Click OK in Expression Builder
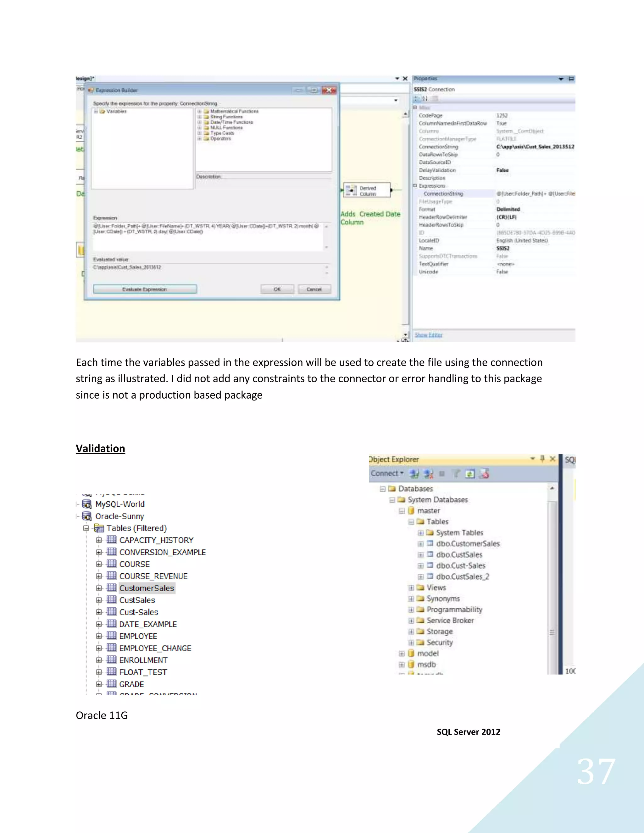This screenshot has width=644, height=833. pyautogui.click(x=277, y=289)
